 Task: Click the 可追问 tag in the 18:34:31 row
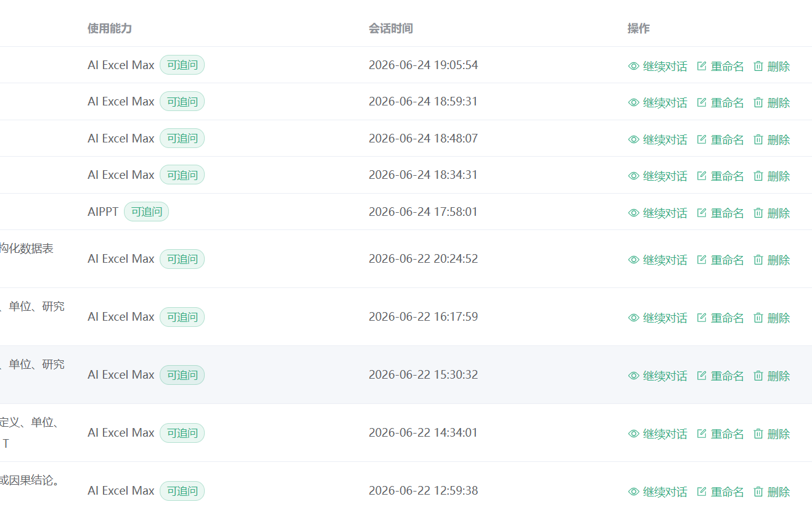click(182, 175)
